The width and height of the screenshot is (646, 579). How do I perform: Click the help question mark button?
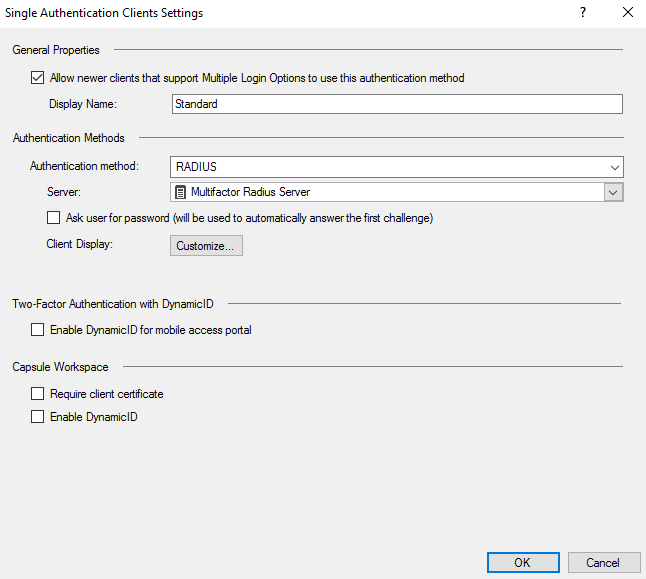(582, 13)
